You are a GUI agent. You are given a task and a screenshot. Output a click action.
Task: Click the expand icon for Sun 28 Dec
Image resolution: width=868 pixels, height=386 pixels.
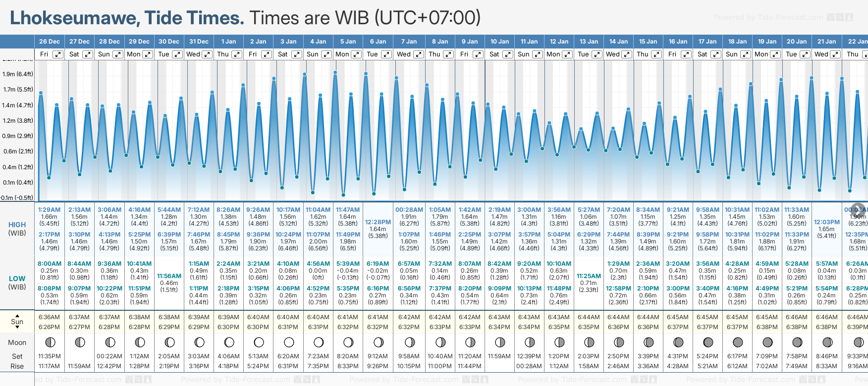tap(117, 54)
